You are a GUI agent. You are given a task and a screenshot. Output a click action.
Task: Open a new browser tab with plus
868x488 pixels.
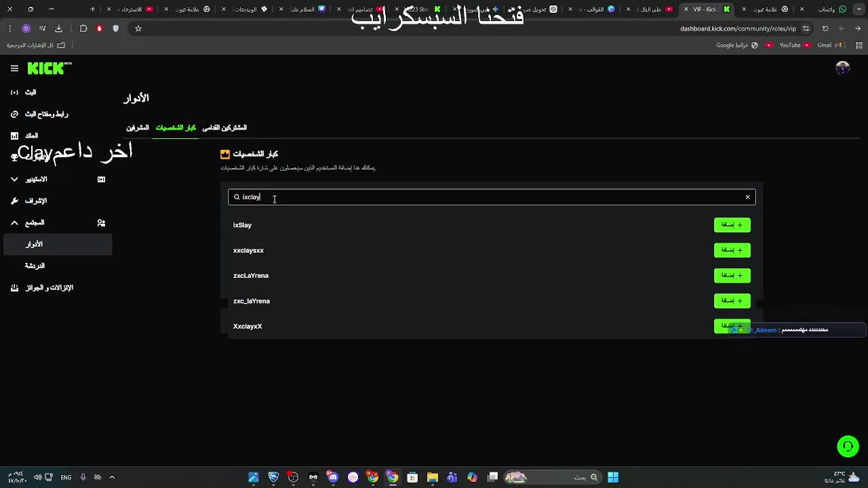tap(93, 9)
